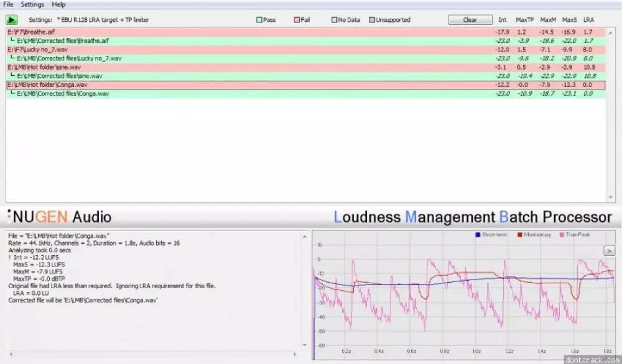This screenshot has width=622, height=364.
Task: Click the up arrow of log panel scrollbar
Action: point(305,237)
